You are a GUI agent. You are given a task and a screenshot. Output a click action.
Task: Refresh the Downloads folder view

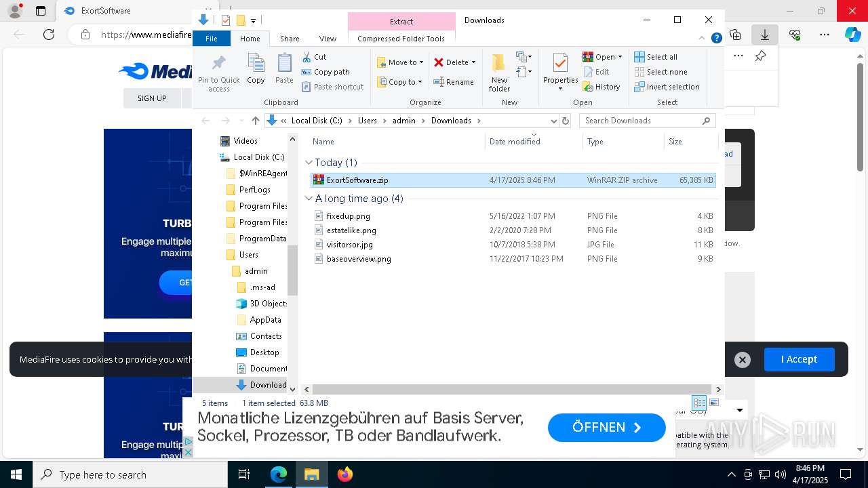click(x=566, y=121)
